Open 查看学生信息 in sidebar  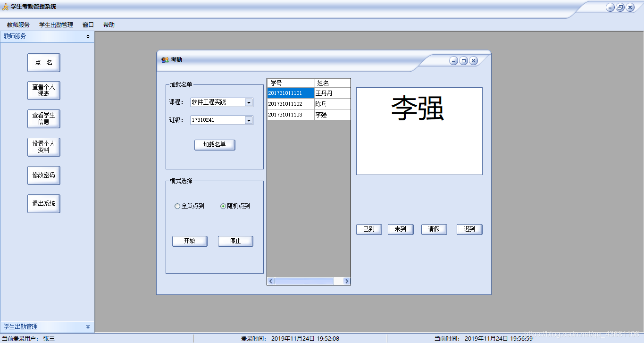click(x=44, y=118)
